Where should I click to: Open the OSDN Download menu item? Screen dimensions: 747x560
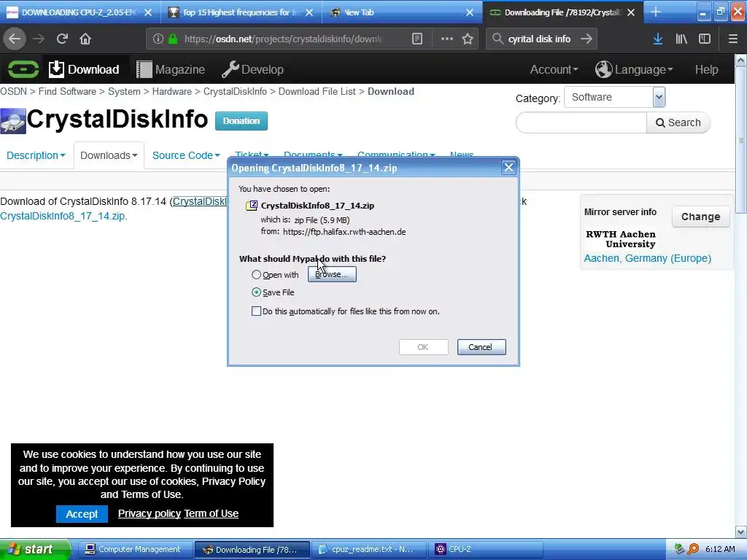(85, 69)
